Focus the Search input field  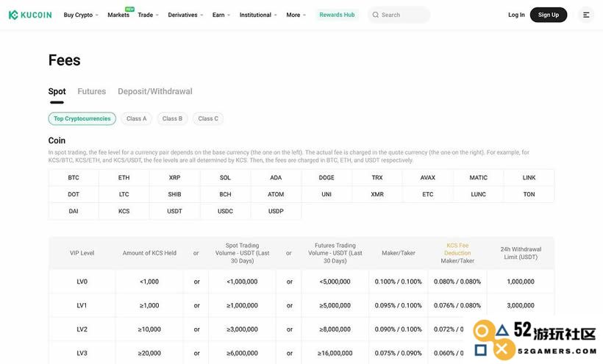click(399, 15)
